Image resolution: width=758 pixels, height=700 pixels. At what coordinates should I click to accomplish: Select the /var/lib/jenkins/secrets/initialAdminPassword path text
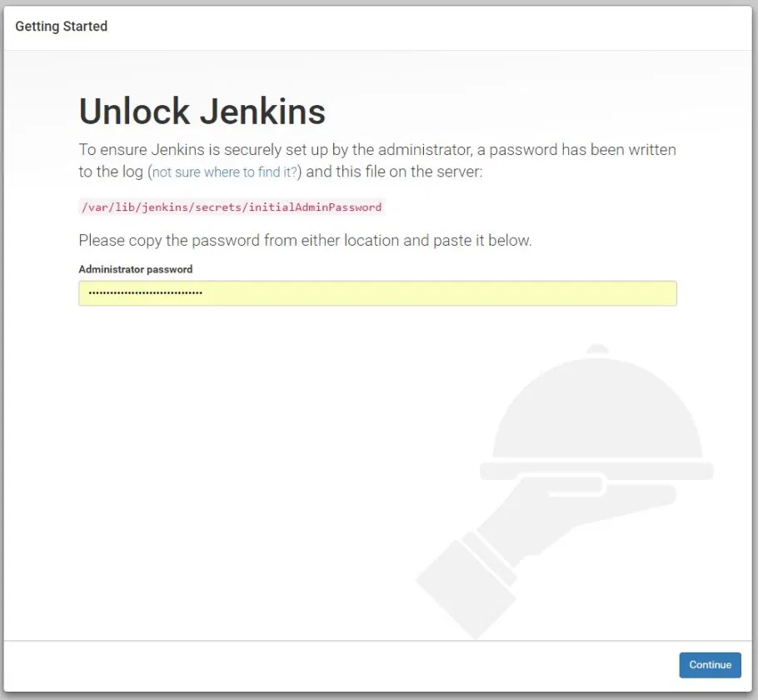point(232,207)
